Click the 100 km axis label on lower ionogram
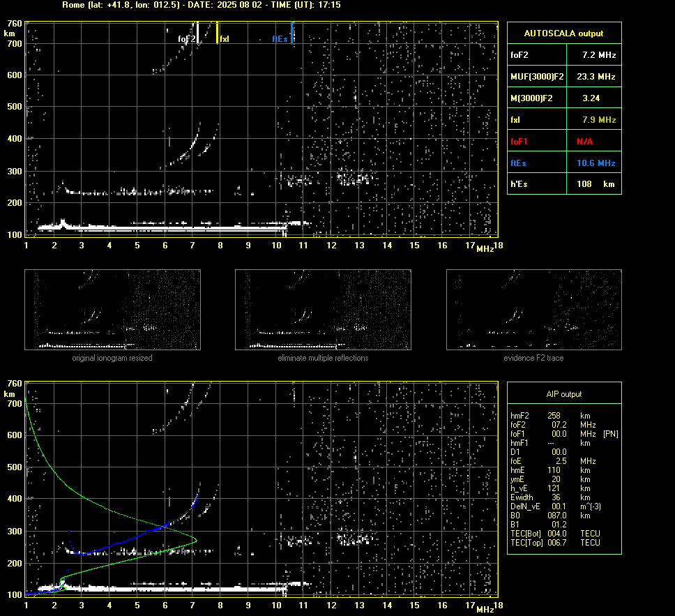This screenshot has width=675, height=616. click(14, 594)
